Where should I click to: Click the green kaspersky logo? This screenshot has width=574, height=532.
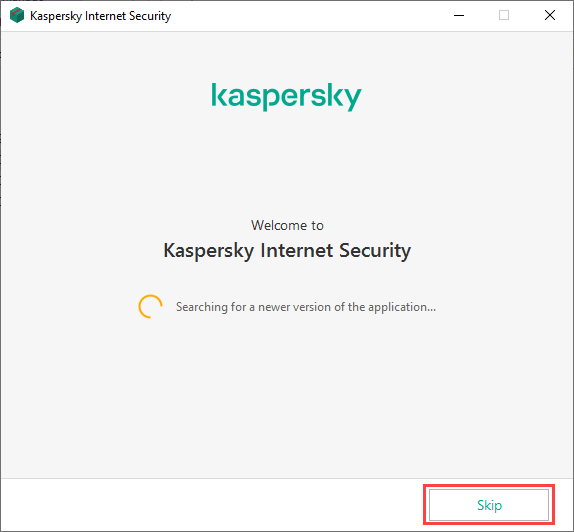pos(286,97)
